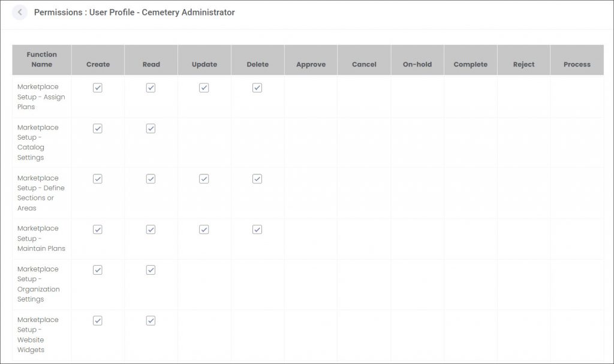Screen dimensions: 614x364
Task: Toggle Read for Marketplace Setup - Catalog Settings
Action: (151, 128)
